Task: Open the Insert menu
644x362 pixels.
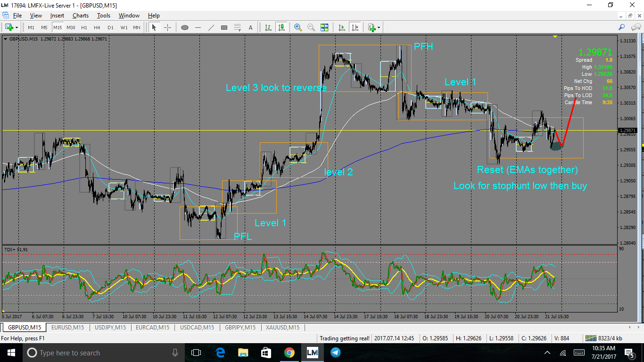Action: tap(57, 16)
